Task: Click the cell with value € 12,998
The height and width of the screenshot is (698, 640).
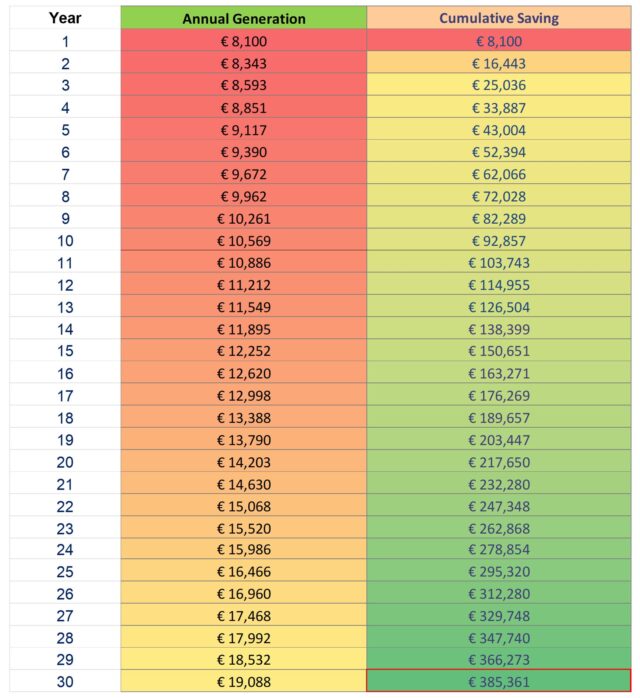Action: [x=243, y=395]
